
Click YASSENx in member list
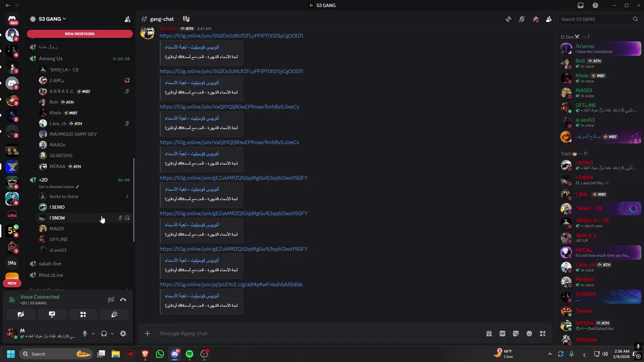(x=600, y=340)
